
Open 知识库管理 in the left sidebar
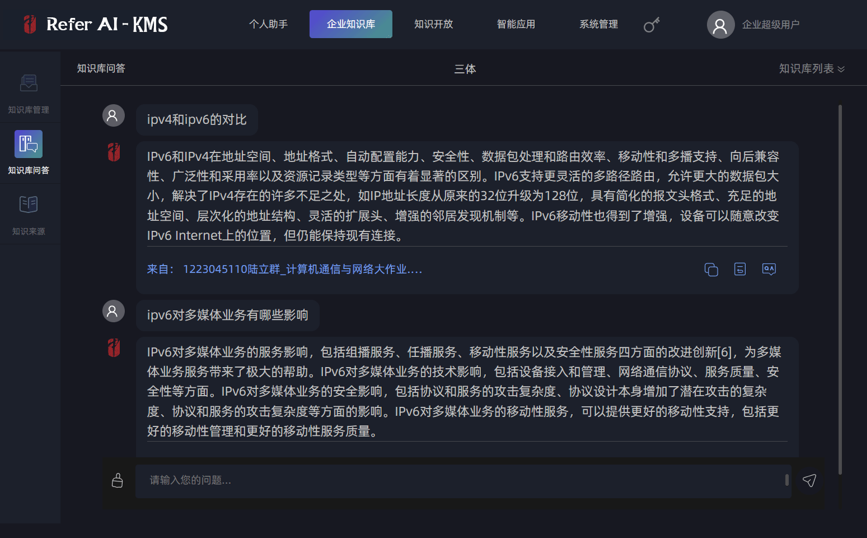click(28, 92)
